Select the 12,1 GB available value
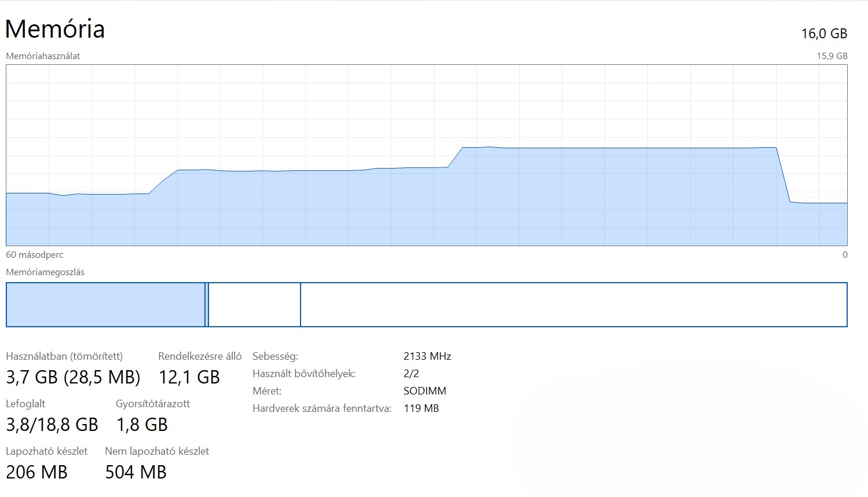This screenshot has height=497, width=868. [189, 377]
